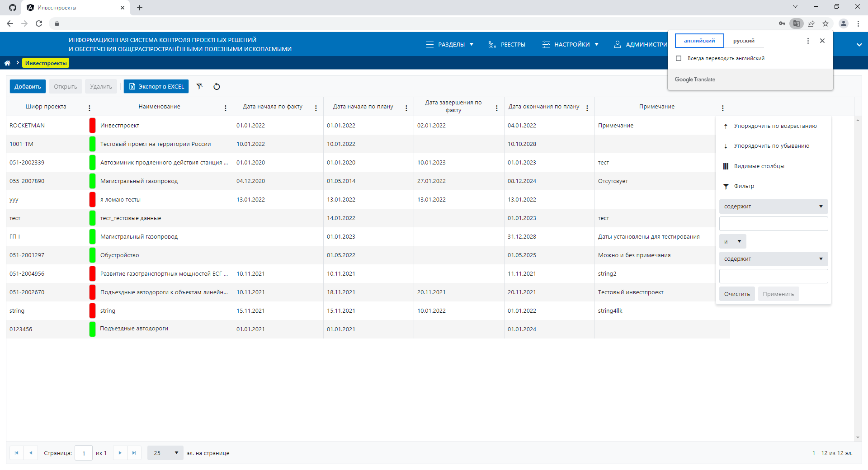The height and width of the screenshot is (470, 868).
Task: Expand the РАЗДЕЛЫ menu
Action: 450,44
